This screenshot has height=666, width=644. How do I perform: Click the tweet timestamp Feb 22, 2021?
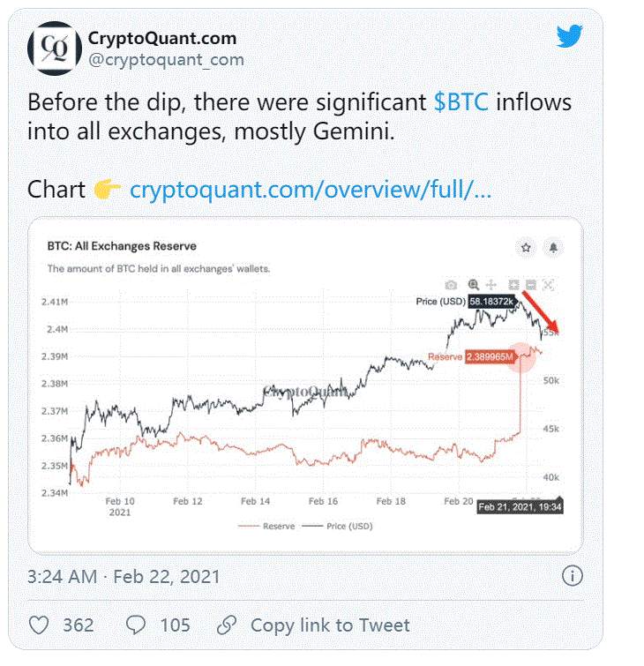167,577
